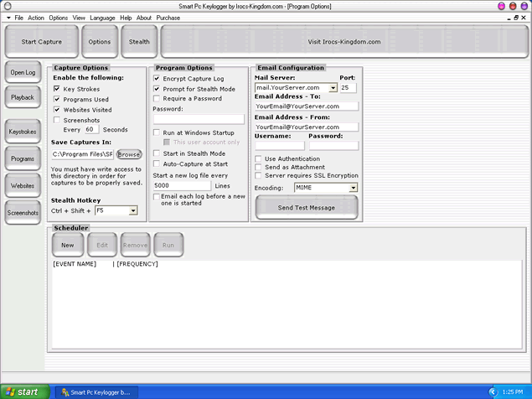Screen dimensions: 532x399
Task: Uncheck Encrypt Capture Log
Action: (x=157, y=78)
